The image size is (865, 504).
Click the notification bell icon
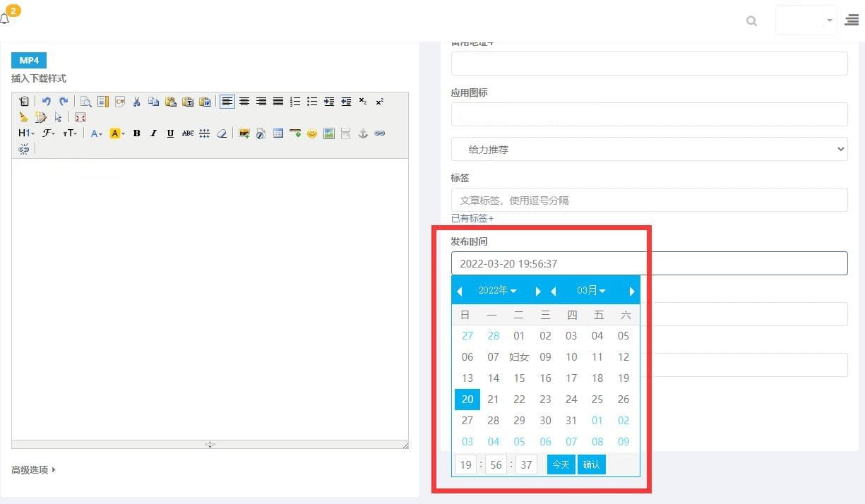[6, 18]
